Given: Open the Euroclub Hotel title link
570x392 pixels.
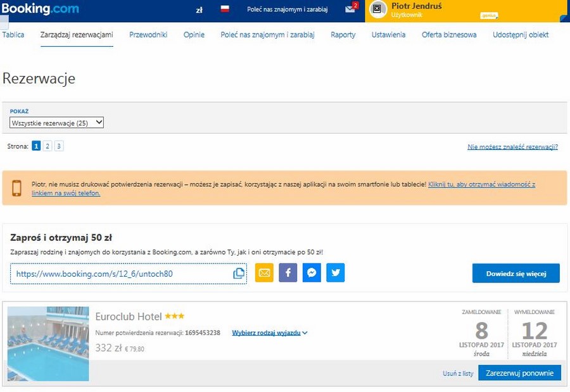Looking at the screenshot, I should pos(129,317).
